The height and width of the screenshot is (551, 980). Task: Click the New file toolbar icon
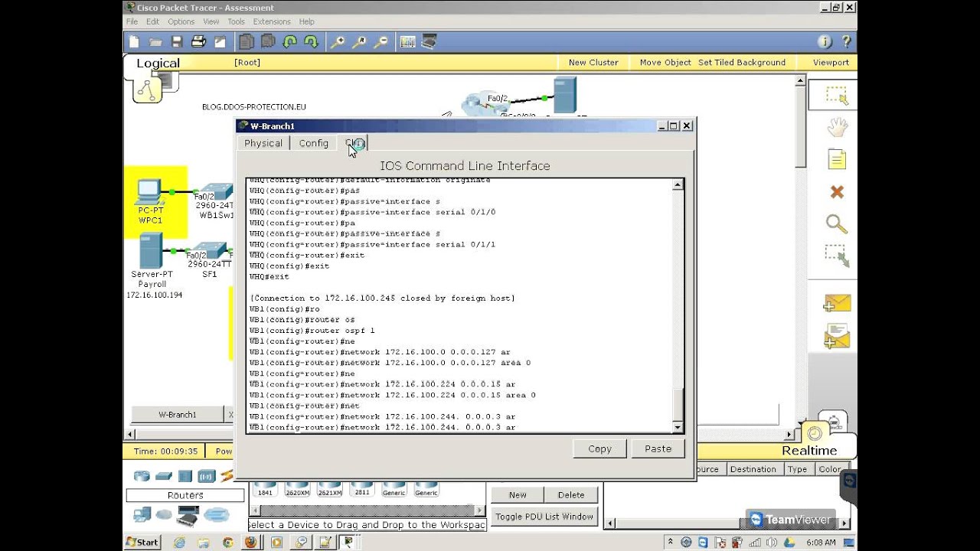[135, 42]
